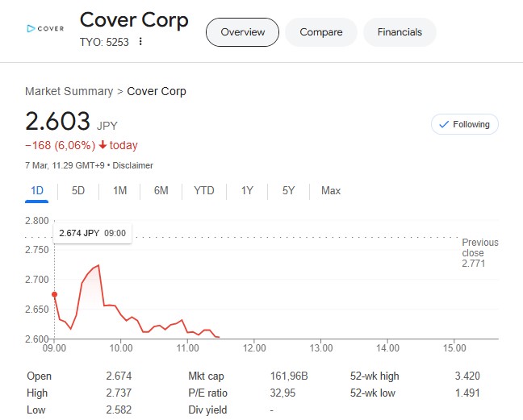Click the 52-wk high label

click(374, 376)
